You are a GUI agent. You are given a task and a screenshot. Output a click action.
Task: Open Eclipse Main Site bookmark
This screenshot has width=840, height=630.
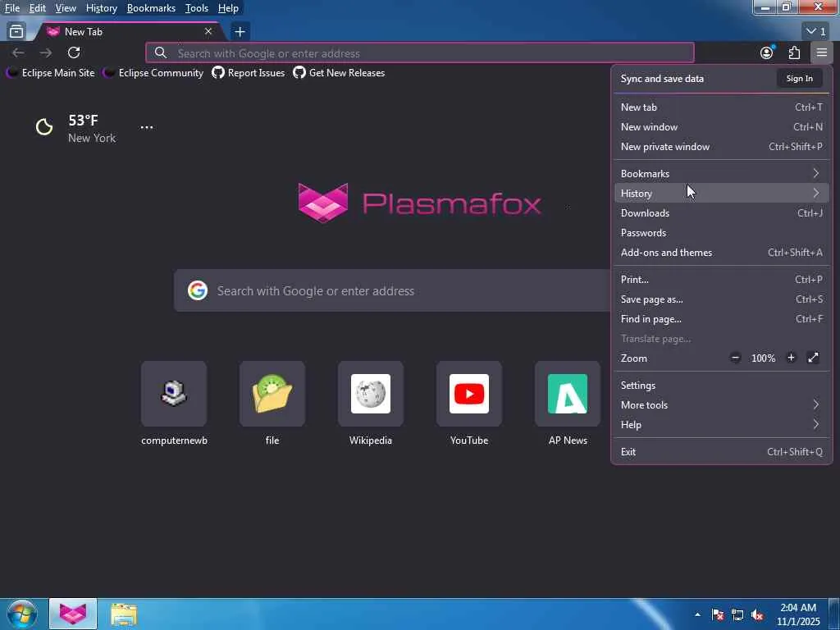point(50,73)
